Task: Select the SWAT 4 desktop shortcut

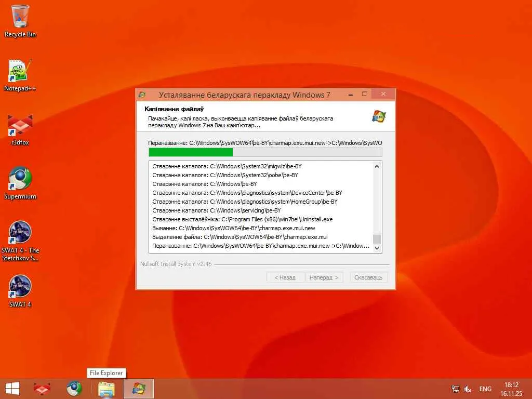Action: (x=20, y=291)
